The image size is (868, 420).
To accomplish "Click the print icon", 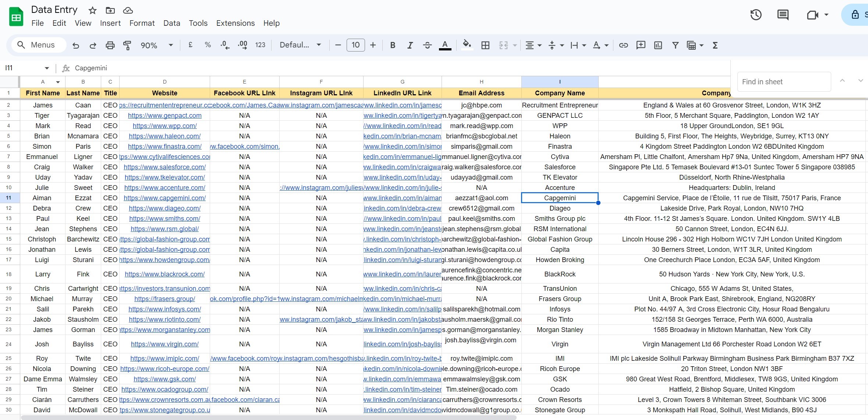I will (x=110, y=45).
